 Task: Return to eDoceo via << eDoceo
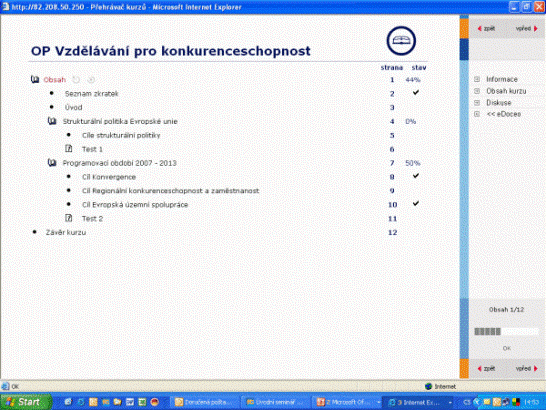click(x=504, y=114)
